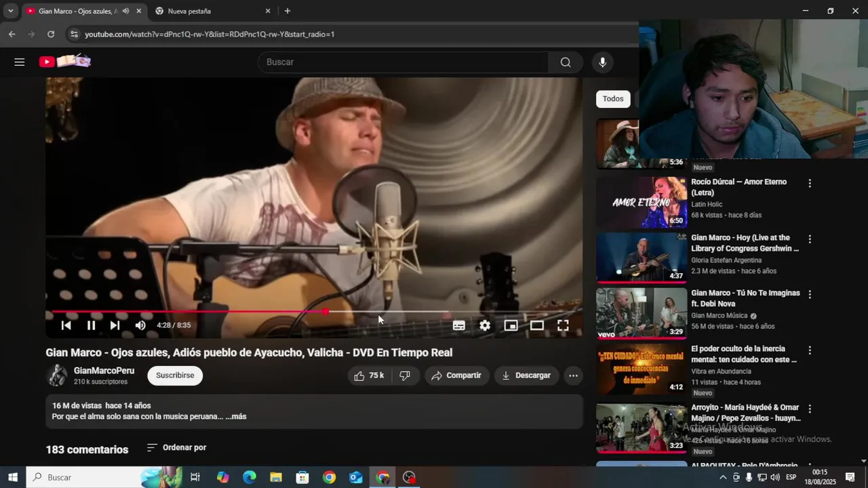Open options menu for Arroyito video

(x=809, y=409)
